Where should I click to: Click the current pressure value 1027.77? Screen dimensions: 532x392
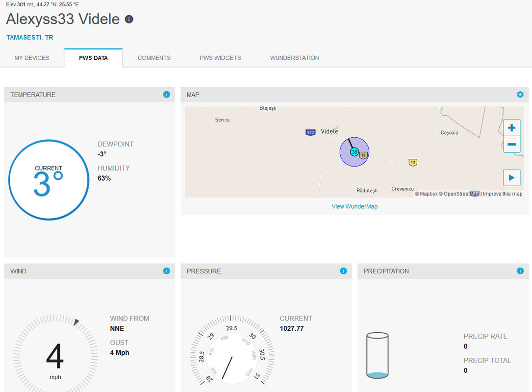click(292, 329)
